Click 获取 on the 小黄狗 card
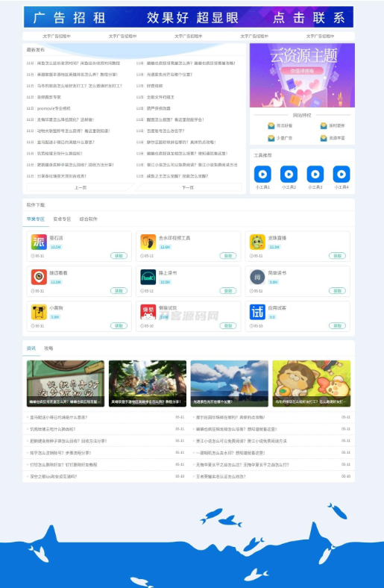The image size is (384, 588). (119, 325)
